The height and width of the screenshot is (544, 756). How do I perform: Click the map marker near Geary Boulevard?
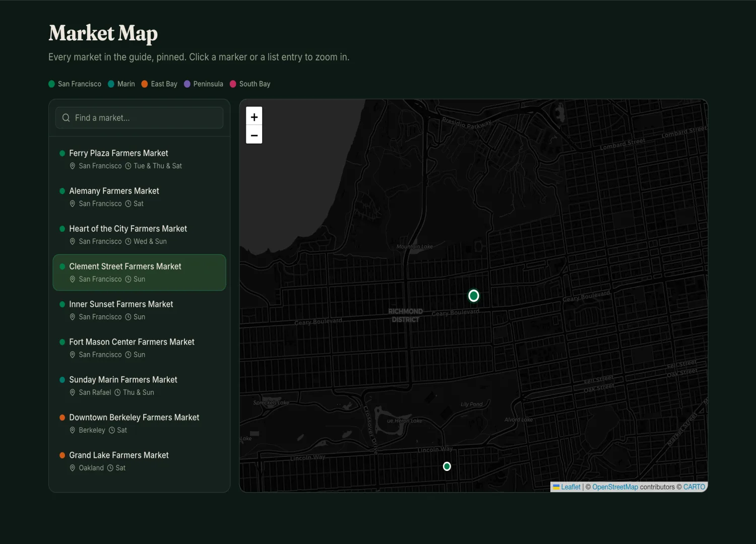[474, 296]
